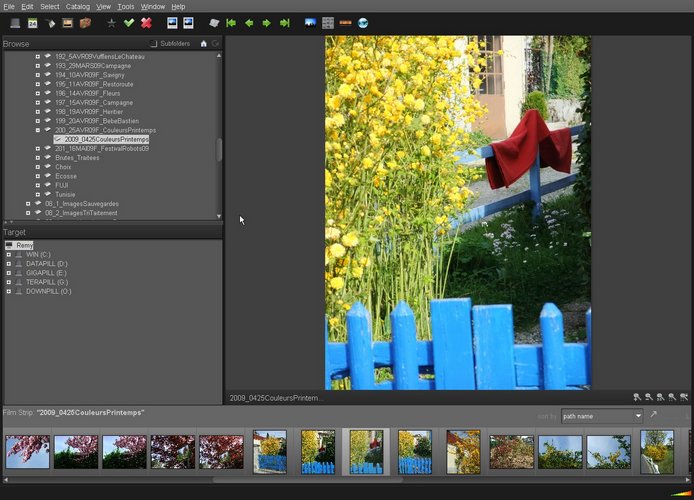
Task: Select the TERAPILL (G:) target drive
Action: [x=47, y=282]
